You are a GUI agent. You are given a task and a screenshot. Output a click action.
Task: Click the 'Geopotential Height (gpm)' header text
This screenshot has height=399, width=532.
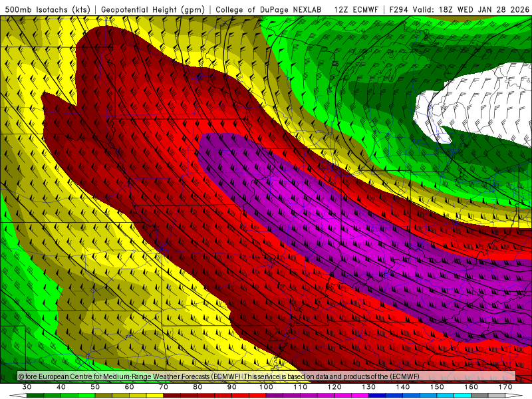click(x=153, y=9)
